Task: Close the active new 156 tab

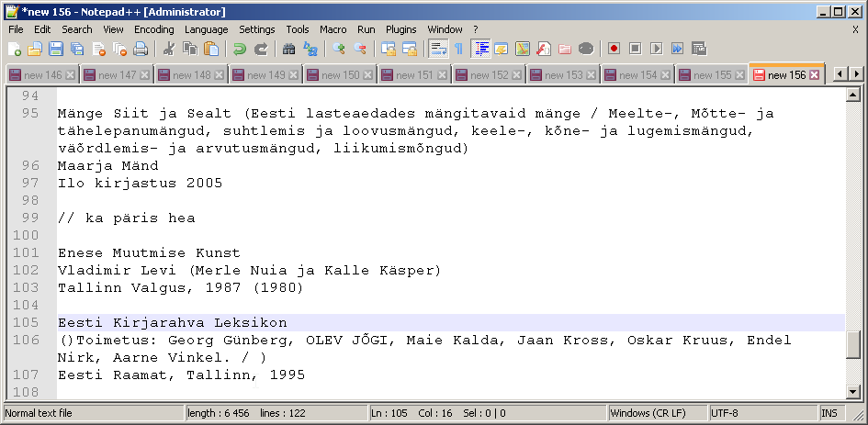Action: pyautogui.click(x=815, y=75)
